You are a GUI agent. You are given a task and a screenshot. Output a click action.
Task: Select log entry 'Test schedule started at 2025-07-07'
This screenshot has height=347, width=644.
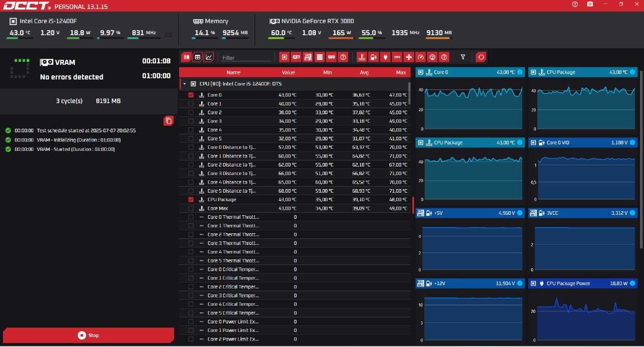coord(86,131)
